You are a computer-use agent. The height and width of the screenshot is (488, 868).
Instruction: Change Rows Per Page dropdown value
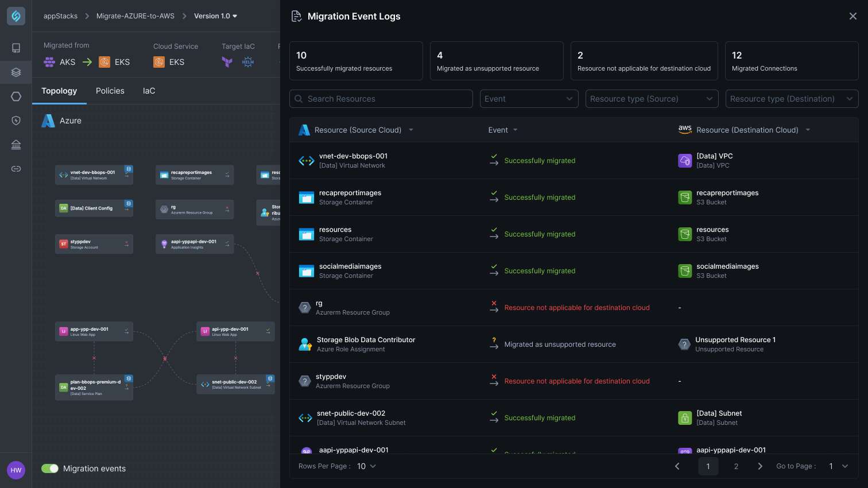click(x=366, y=466)
